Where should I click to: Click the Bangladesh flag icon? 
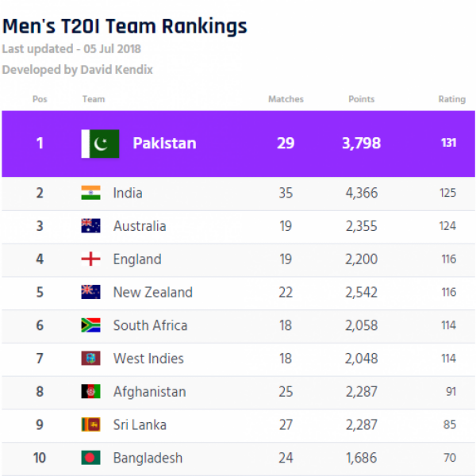tap(90, 458)
